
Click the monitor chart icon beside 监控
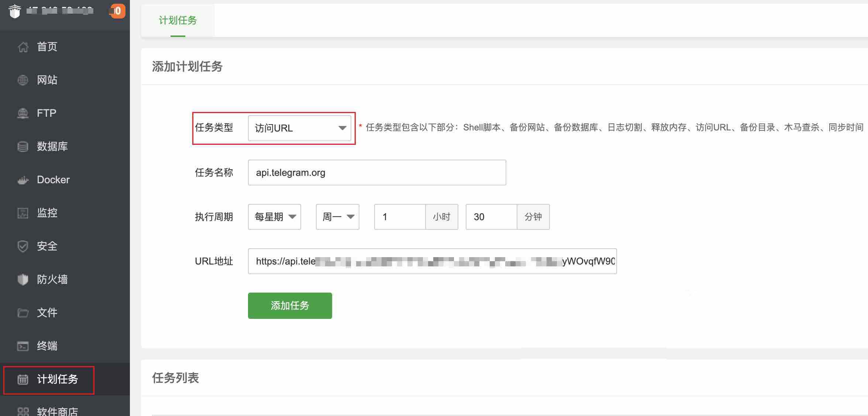[x=23, y=213]
